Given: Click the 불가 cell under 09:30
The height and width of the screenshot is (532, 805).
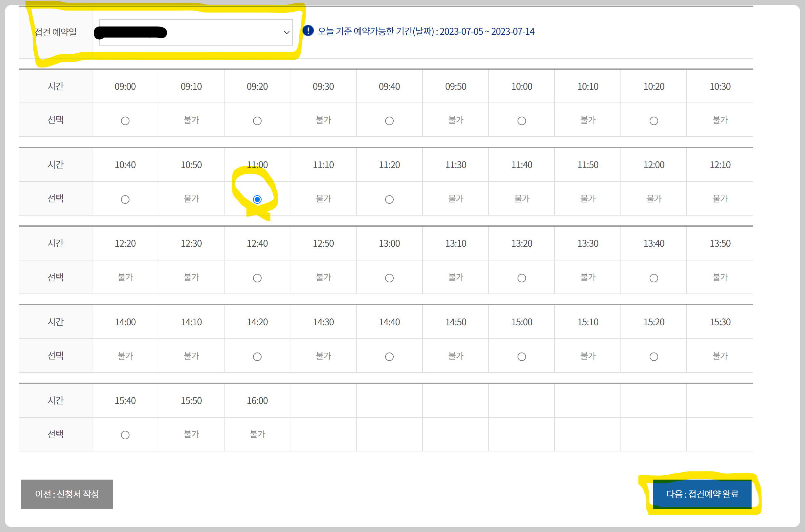Looking at the screenshot, I should (323, 120).
